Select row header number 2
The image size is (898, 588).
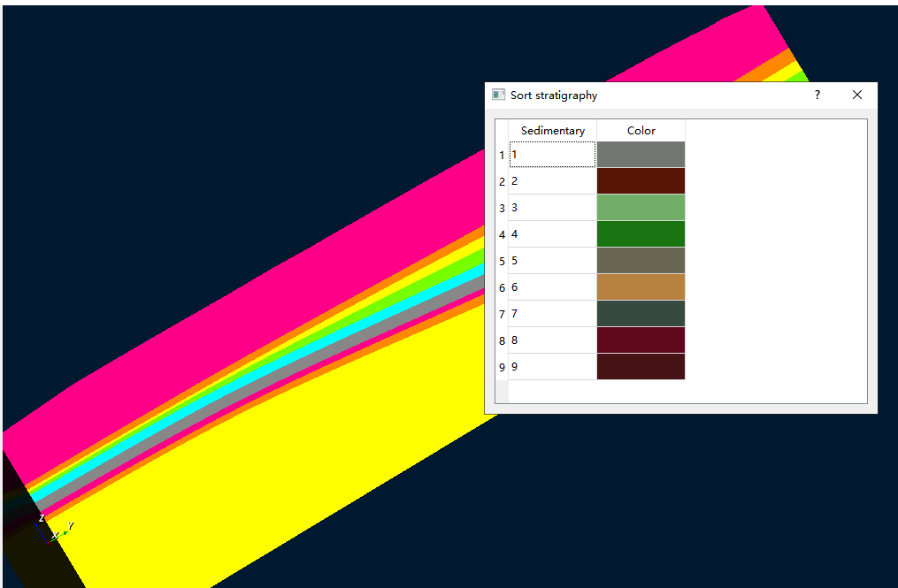click(502, 181)
